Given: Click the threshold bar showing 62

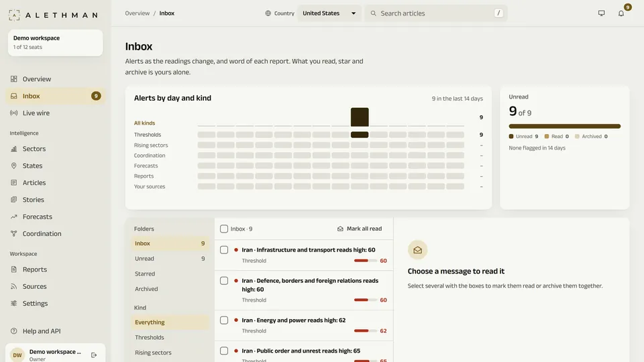Looking at the screenshot, I should [365, 330].
